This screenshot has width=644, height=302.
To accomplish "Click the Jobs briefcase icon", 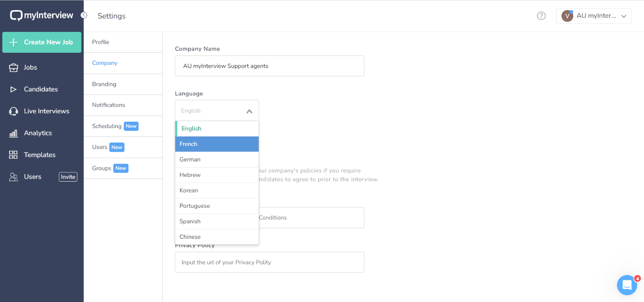I will (x=13, y=68).
